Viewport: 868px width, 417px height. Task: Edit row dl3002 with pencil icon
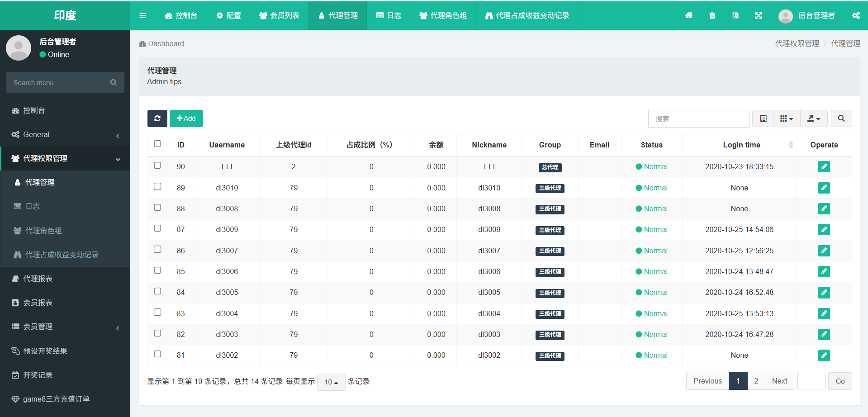(x=824, y=355)
